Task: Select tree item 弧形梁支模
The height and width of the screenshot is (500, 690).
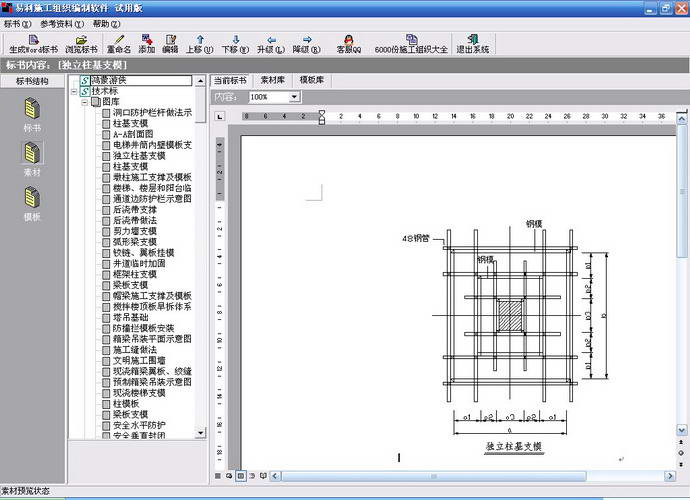Action: (135, 242)
